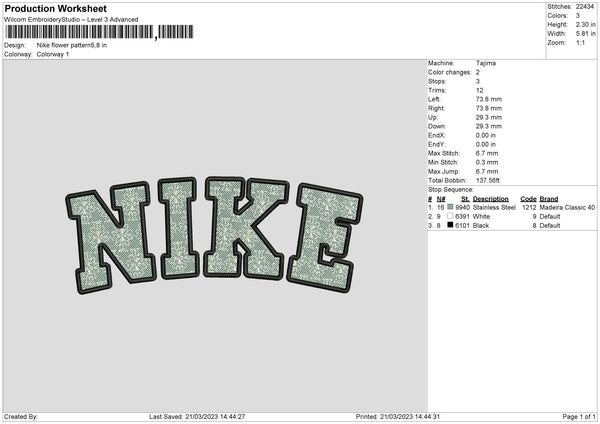Viewport: 600px width, 424px height.
Task: Click the 'Madeira Classic 40' brand text
Action: point(567,207)
